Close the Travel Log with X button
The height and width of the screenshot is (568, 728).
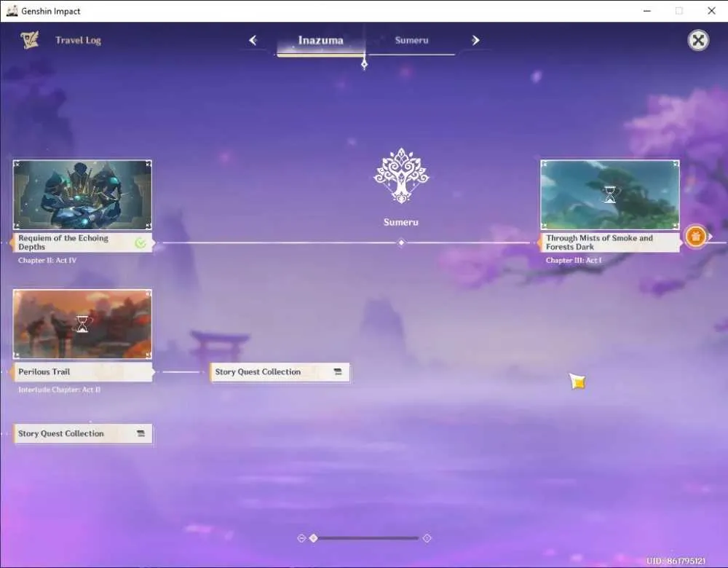tap(698, 40)
